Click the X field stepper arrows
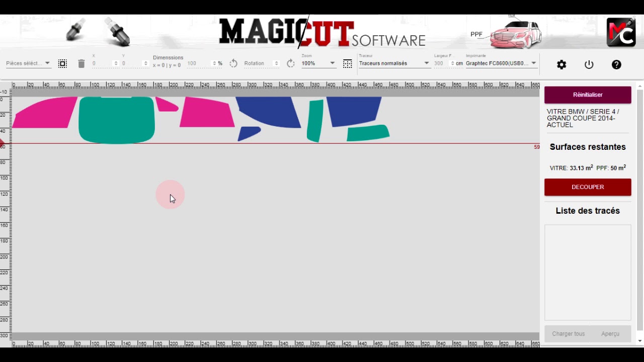 [116, 63]
